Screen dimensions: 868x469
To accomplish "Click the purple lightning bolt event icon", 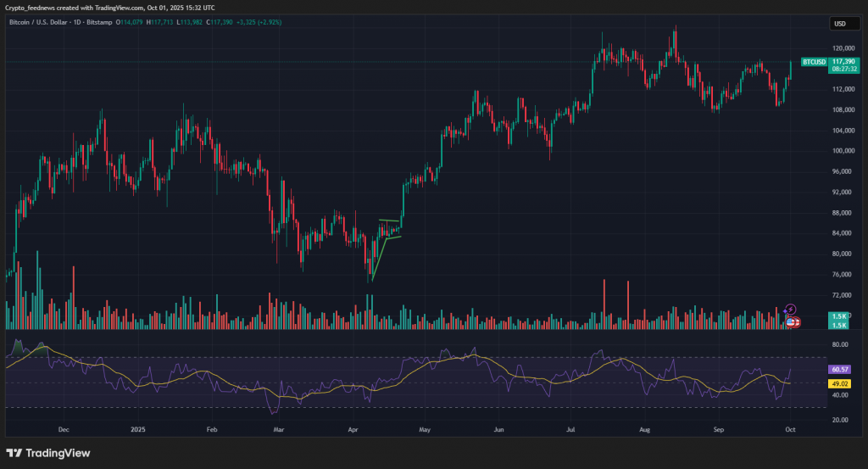I will 791,310.
